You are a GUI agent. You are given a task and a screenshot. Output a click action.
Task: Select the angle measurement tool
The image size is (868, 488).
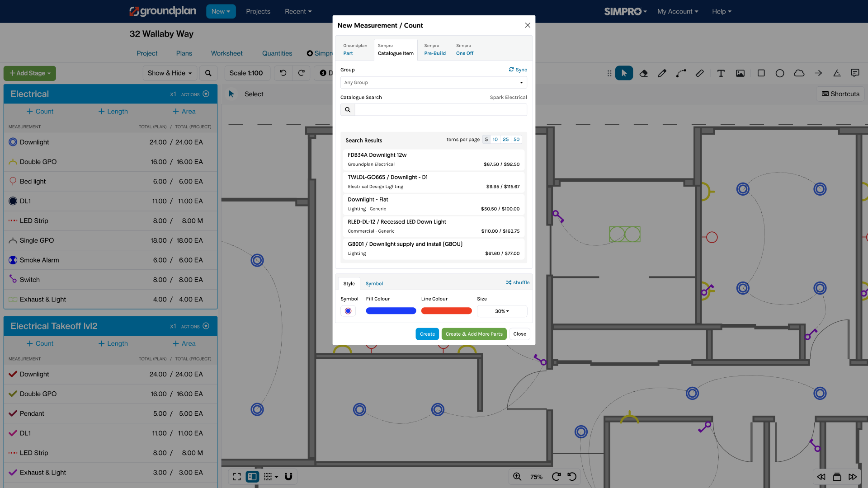[837, 73]
